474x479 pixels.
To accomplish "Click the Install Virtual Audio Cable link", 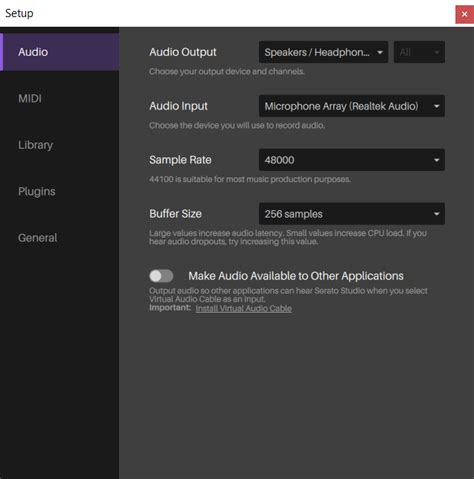I will (244, 308).
